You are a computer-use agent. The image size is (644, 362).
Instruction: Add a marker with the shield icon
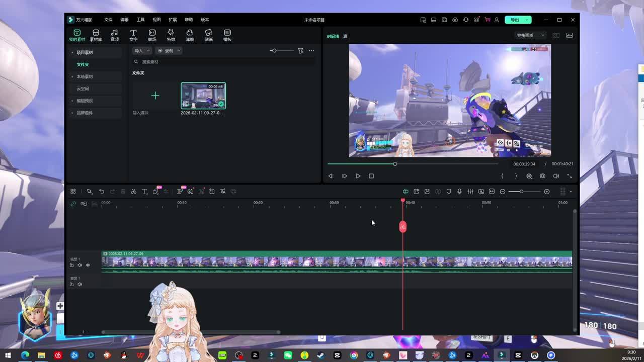[449, 192]
